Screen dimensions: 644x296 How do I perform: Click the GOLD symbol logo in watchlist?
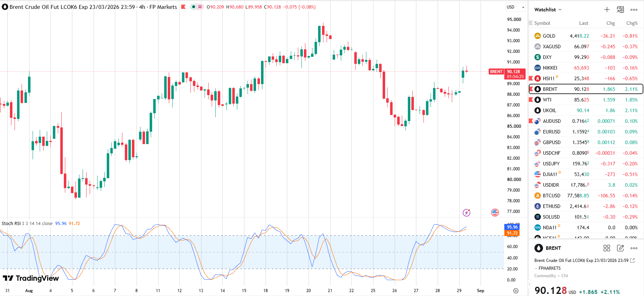coord(538,36)
